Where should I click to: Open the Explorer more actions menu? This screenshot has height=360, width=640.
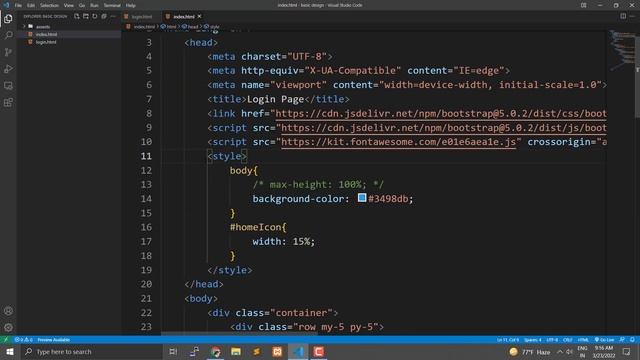coord(113,16)
